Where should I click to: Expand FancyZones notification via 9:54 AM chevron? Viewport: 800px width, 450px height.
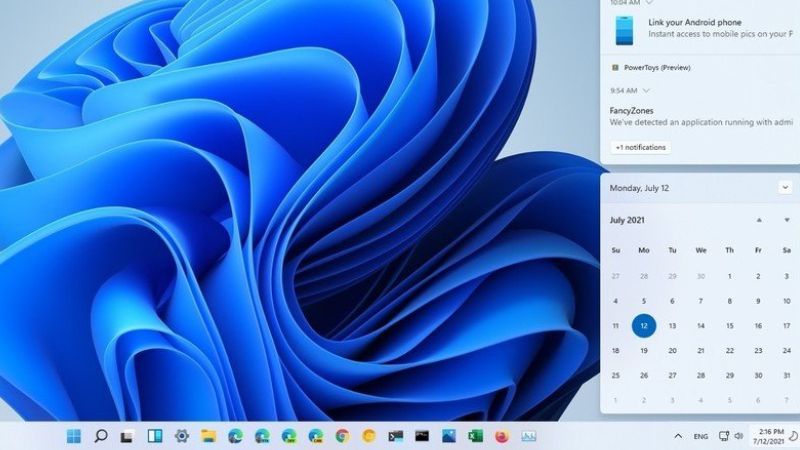(646, 90)
